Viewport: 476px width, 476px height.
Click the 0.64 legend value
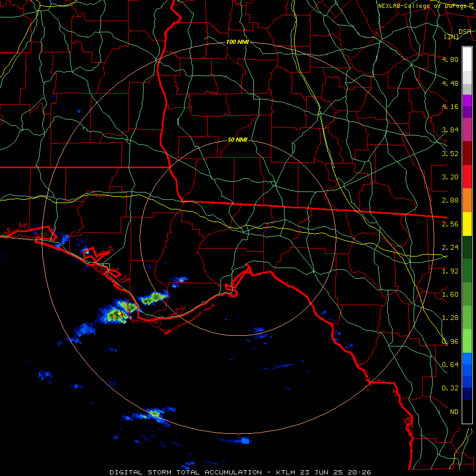click(x=450, y=365)
